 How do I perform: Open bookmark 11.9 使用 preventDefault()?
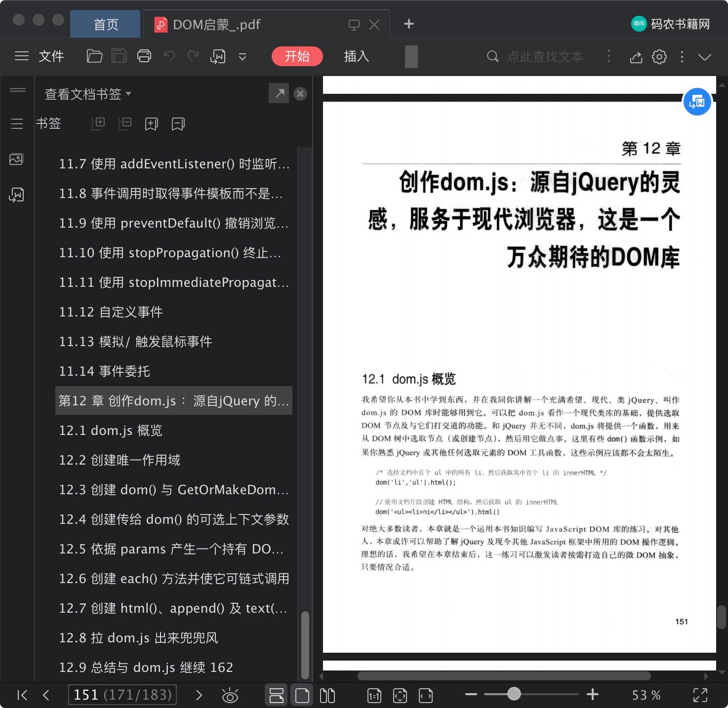(x=173, y=223)
